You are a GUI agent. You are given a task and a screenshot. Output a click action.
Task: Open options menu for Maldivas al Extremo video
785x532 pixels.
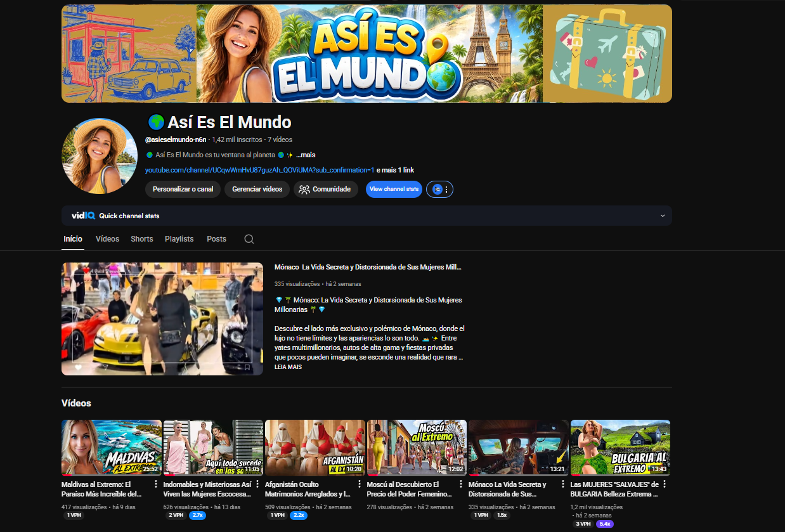point(156,484)
